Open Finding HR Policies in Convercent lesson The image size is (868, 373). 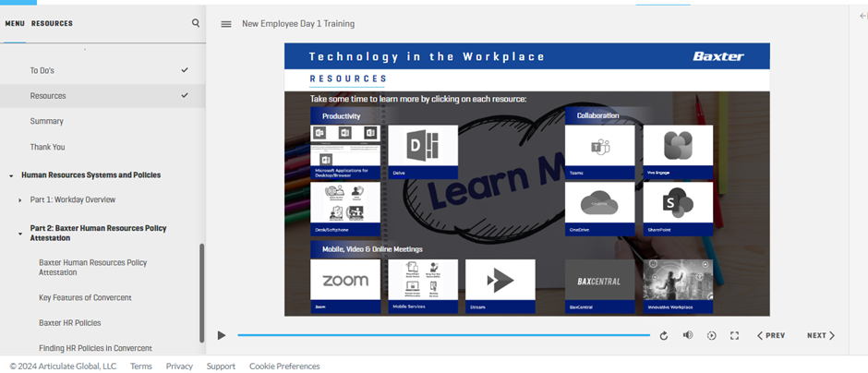click(95, 348)
